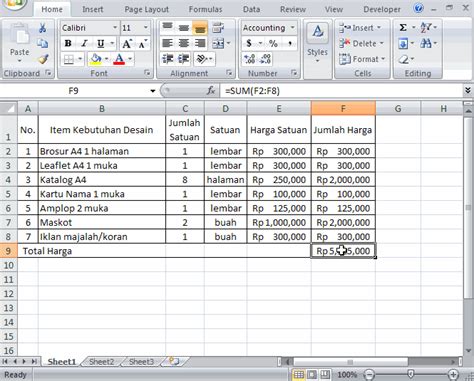
Task: Open Font size dropdown
Action: [x=146, y=28]
